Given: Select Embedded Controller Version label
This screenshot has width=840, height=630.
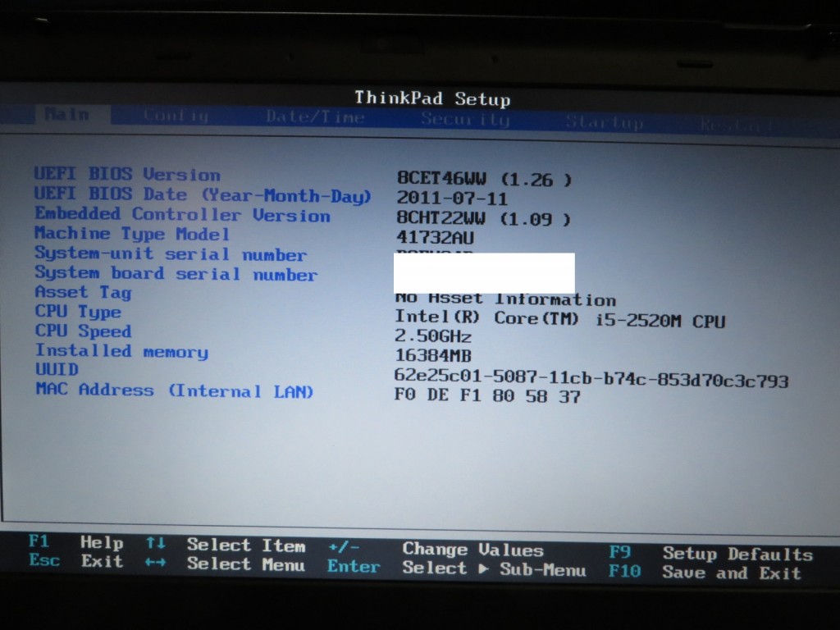Looking at the screenshot, I should (x=182, y=214).
